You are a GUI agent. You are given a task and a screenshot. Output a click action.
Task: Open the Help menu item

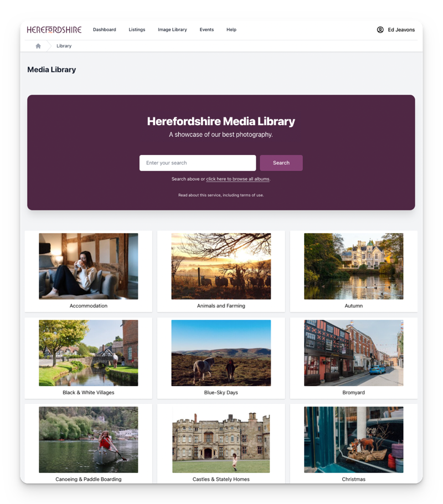point(231,30)
